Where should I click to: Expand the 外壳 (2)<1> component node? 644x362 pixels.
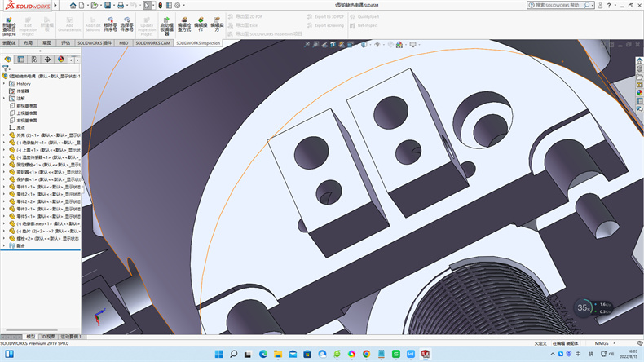coord(4,135)
